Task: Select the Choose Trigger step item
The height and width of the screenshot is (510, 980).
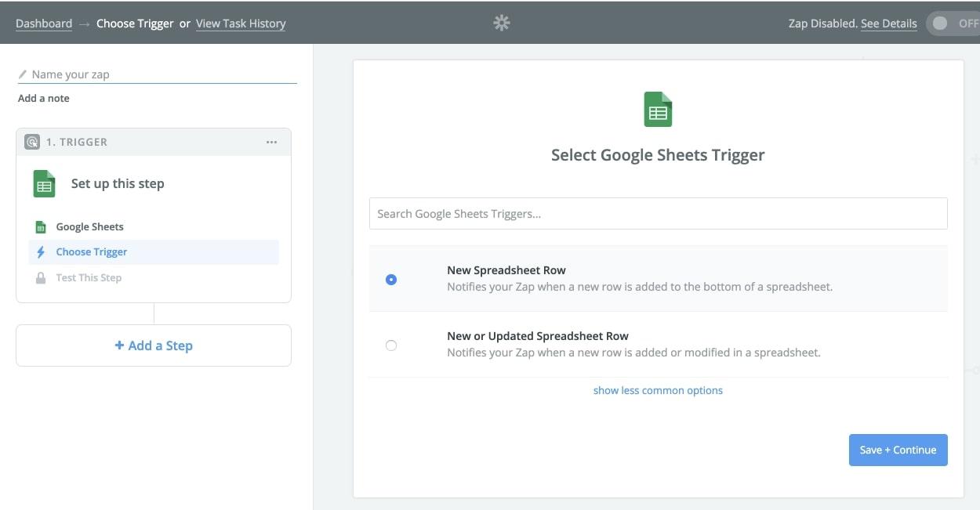Action: [x=154, y=252]
